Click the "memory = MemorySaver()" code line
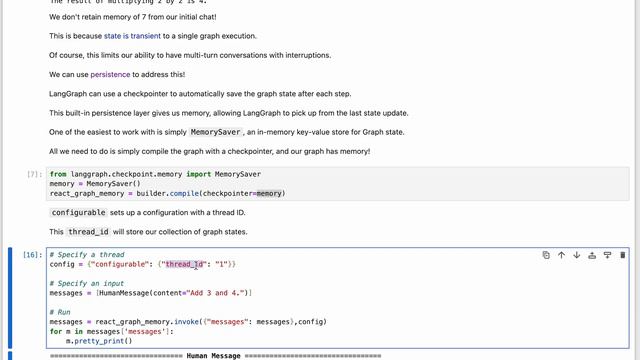The image size is (640, 360). (95, 184)
